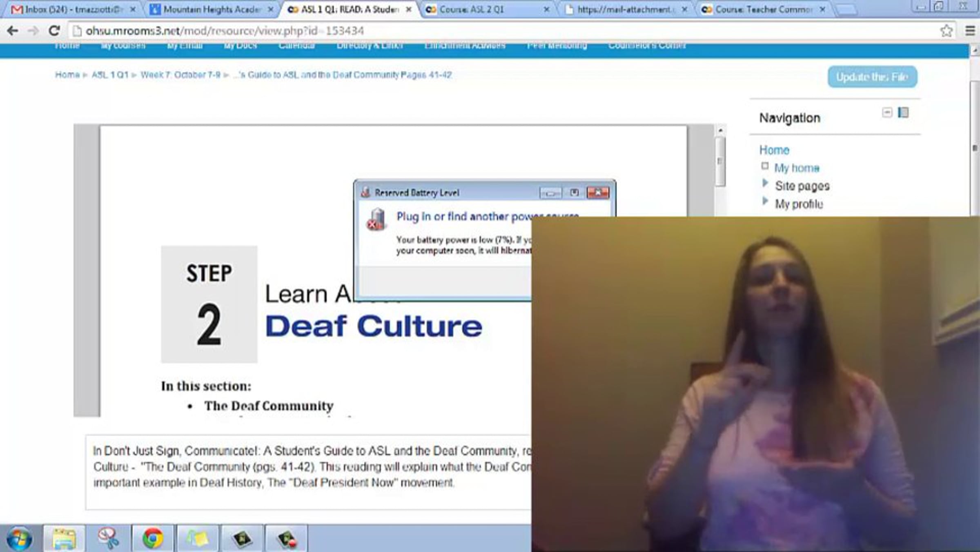Open Sticky Notes in the taskbar
Image resolution: width=980 pixels, height=552 pixels.
click(x=197, y=538)
